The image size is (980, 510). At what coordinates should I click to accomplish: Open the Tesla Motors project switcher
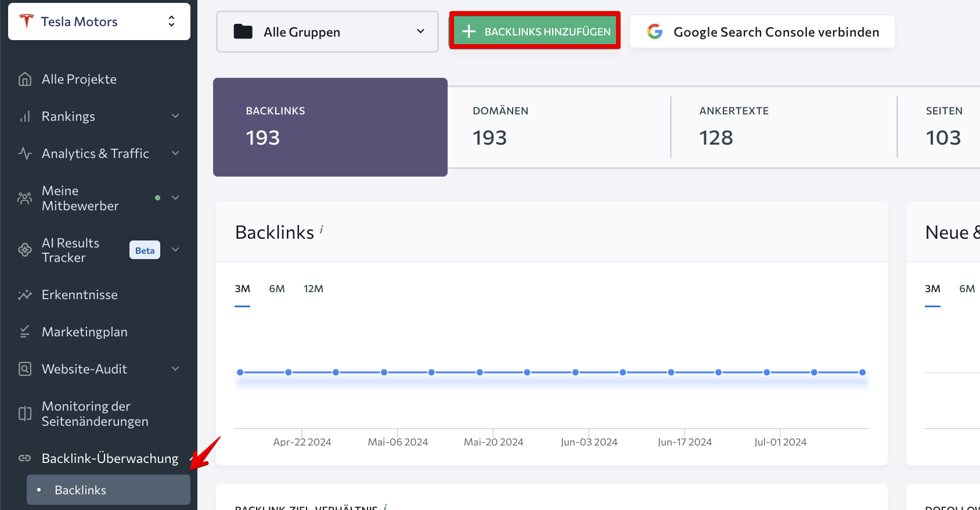click(x=99, y=21)
